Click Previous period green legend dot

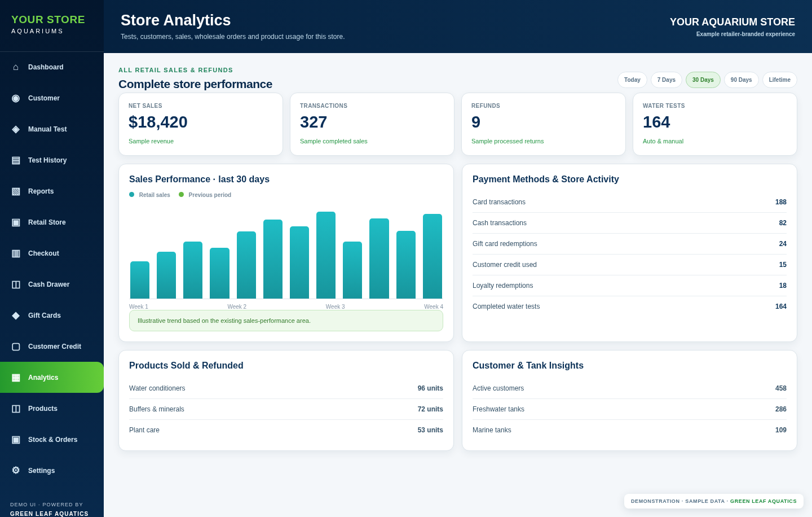(x=182, y=195)
